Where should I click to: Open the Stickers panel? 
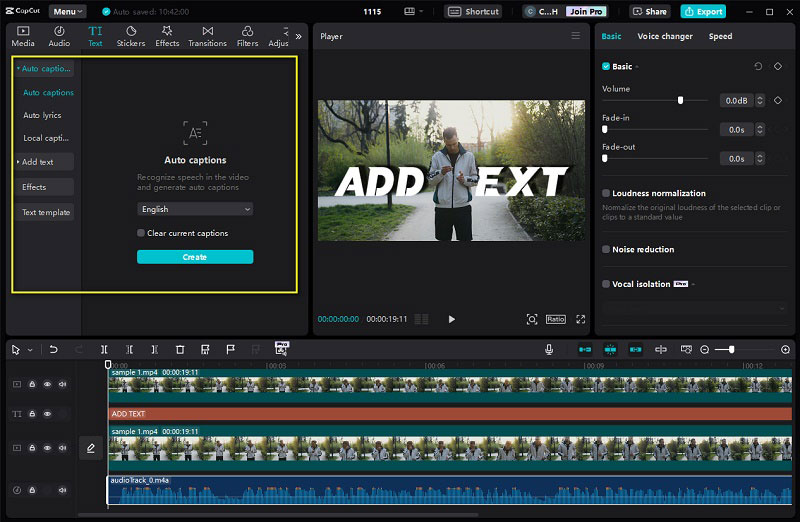(131, 37)
